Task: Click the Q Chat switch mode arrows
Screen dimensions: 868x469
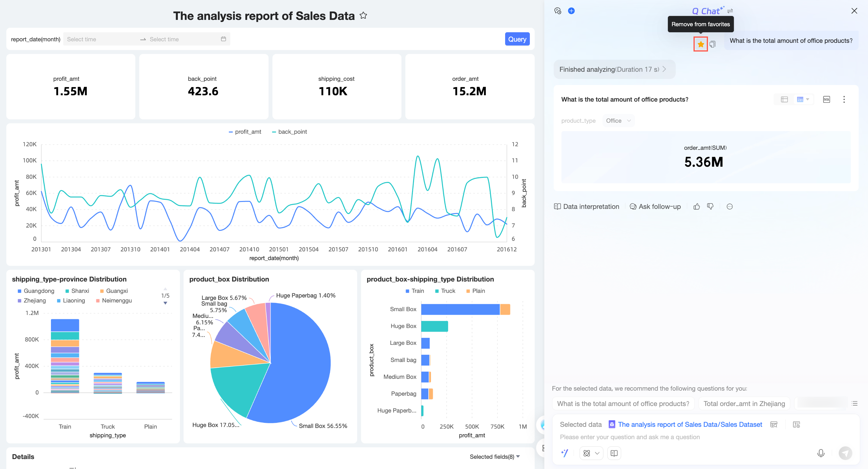Action: point(730,11)
